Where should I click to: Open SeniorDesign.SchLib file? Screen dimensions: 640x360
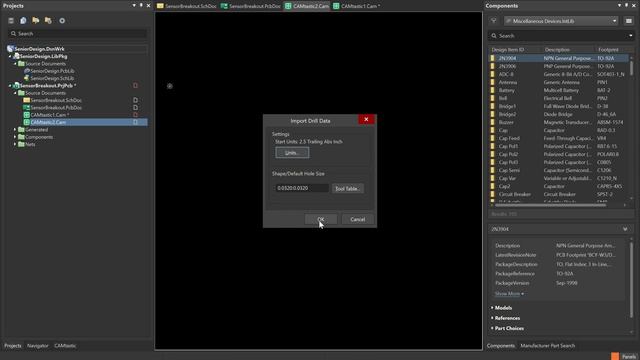pos(52,78)
